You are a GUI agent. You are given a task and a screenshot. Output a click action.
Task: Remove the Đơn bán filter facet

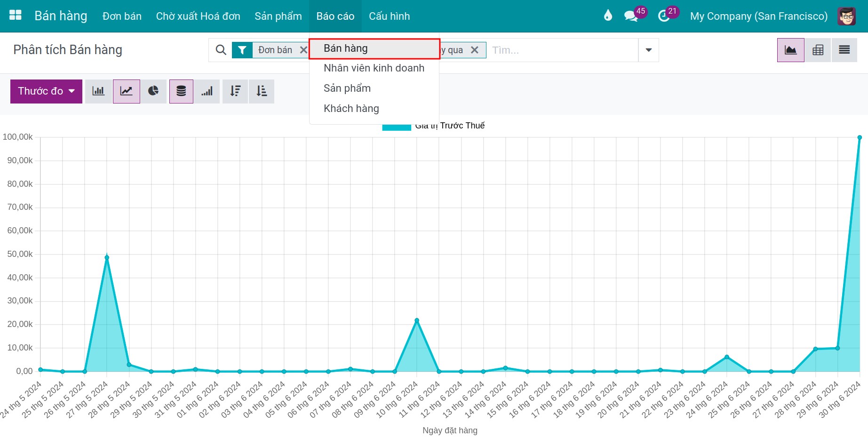pyautogui.click(x=303, y=50)
